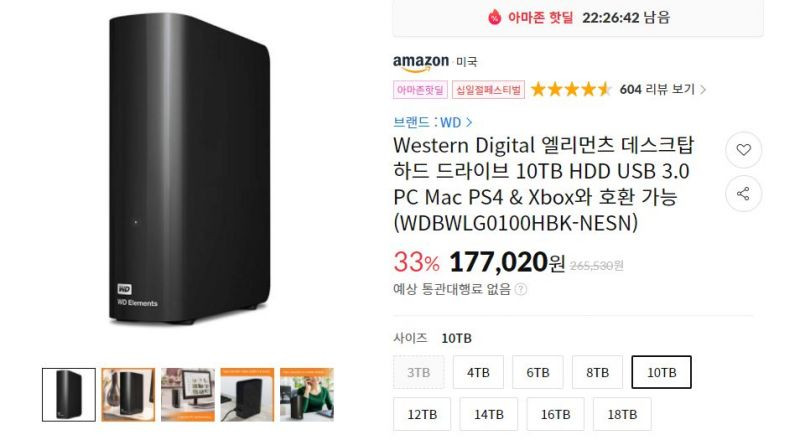This screenshot has height=440, width=800.
Task: Select the 4TB size option
Action: click(x=478, y=372)
